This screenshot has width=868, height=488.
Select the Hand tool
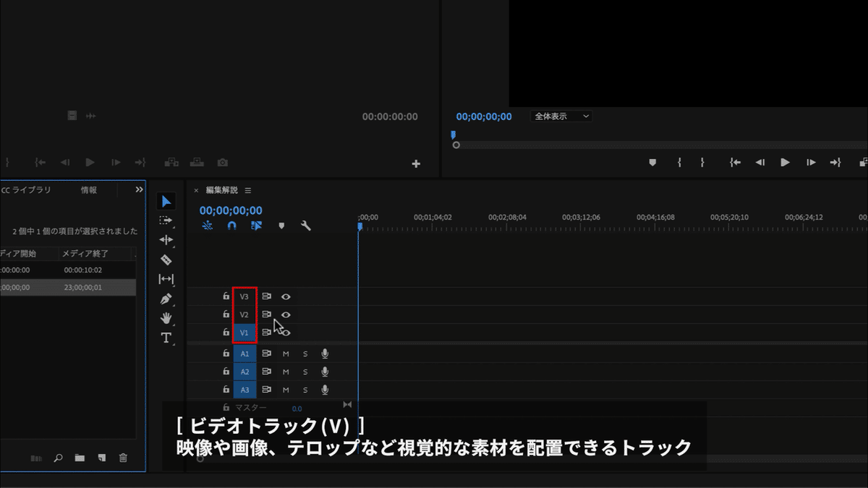[166, 317]
